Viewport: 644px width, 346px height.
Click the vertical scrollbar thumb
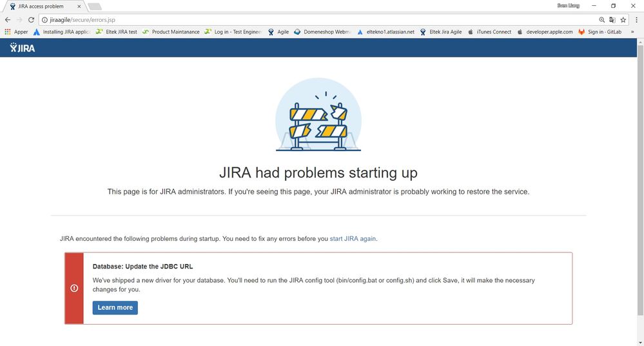click(x=640, y=180)
